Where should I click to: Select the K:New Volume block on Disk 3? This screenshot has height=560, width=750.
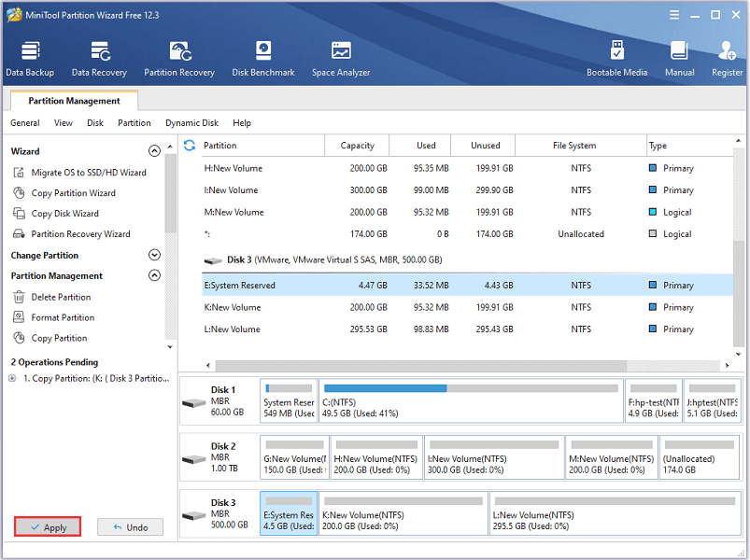[x=403, y=513]
